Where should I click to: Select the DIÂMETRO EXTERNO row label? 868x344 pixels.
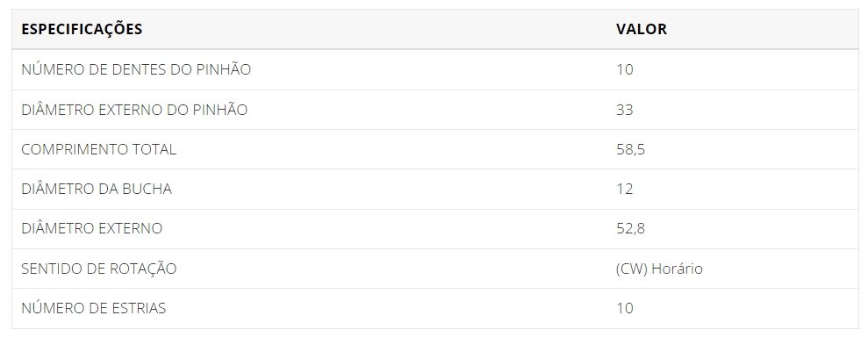[x=92, y=228]
